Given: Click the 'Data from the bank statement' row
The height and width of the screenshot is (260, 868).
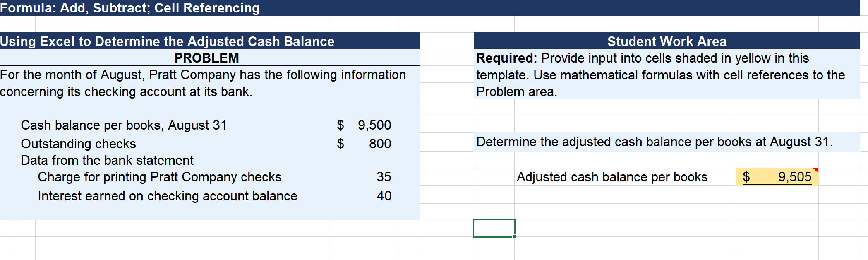Looking at the screenshot, I should pyautogui.click(x=107, y=160).
